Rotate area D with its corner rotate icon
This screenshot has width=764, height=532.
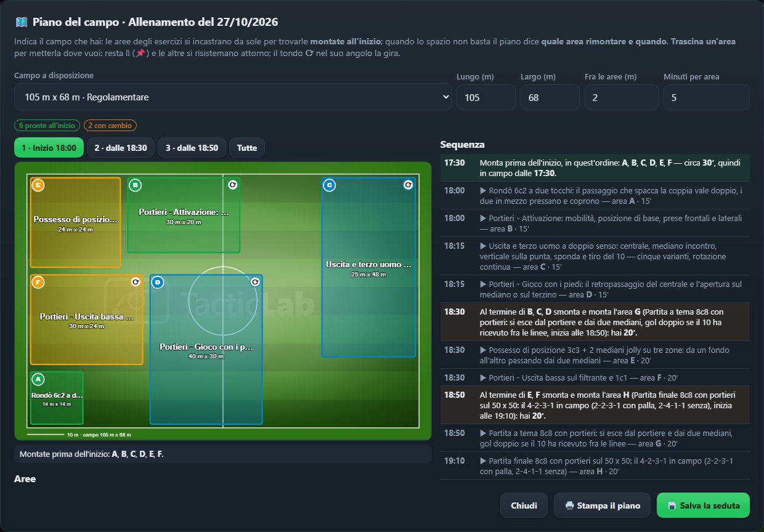tap(255, 282)
